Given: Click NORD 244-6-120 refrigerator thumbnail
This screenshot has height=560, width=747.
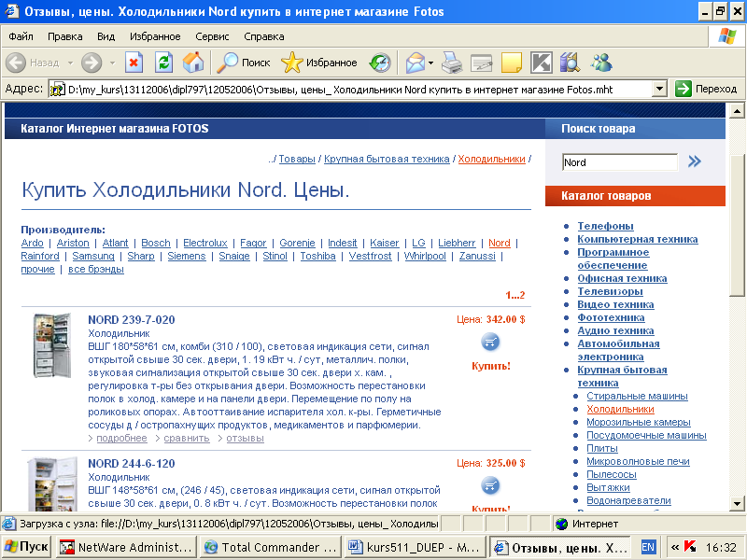Looking at the screenshot, I should click(x=52, y=484).
